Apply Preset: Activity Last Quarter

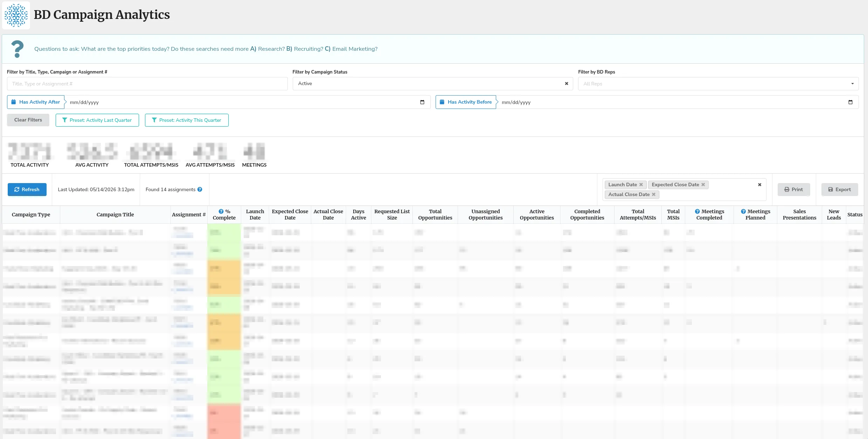pyautogui.click(x=97, y=120)
